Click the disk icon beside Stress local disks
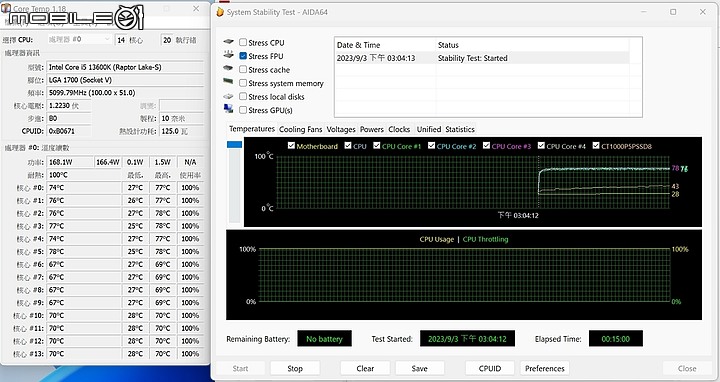Viewport: 720px width, 382px height. (x=228, y=96)
